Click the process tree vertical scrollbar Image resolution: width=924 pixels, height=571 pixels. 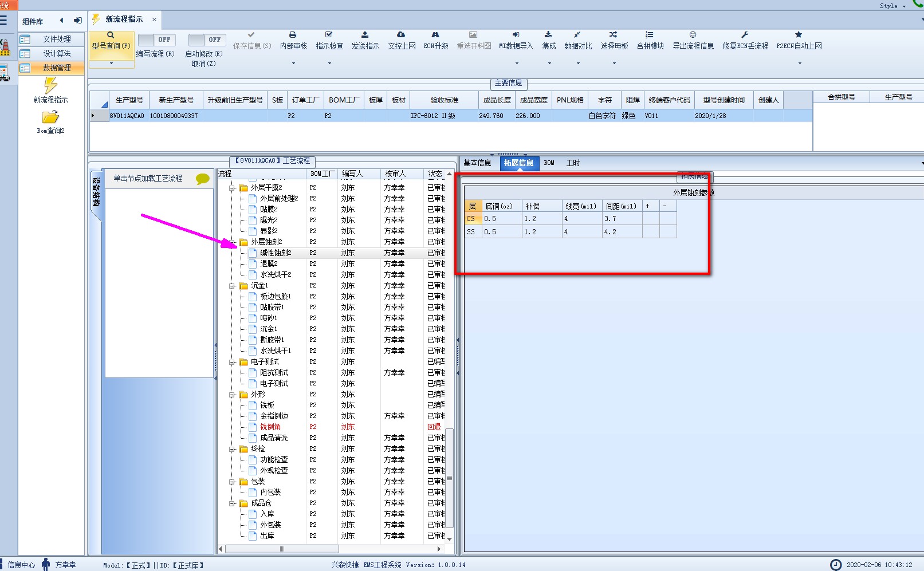[x=450, y=478]
